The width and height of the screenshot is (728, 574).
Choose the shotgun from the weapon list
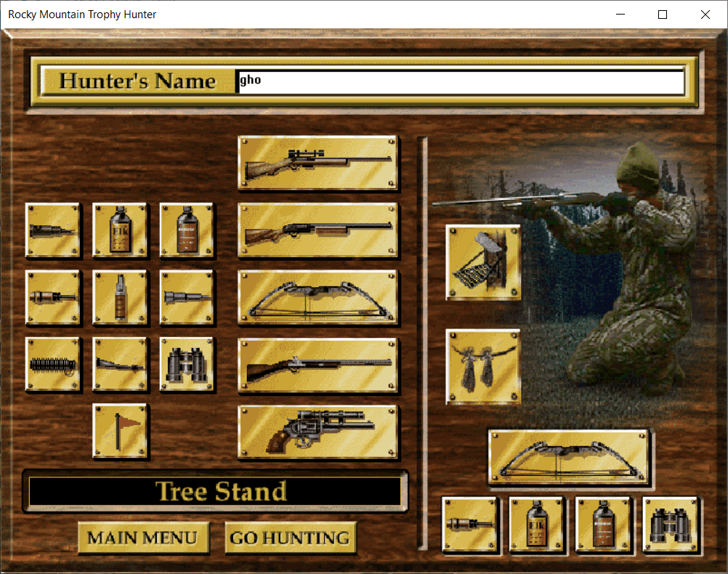point(318,230)
